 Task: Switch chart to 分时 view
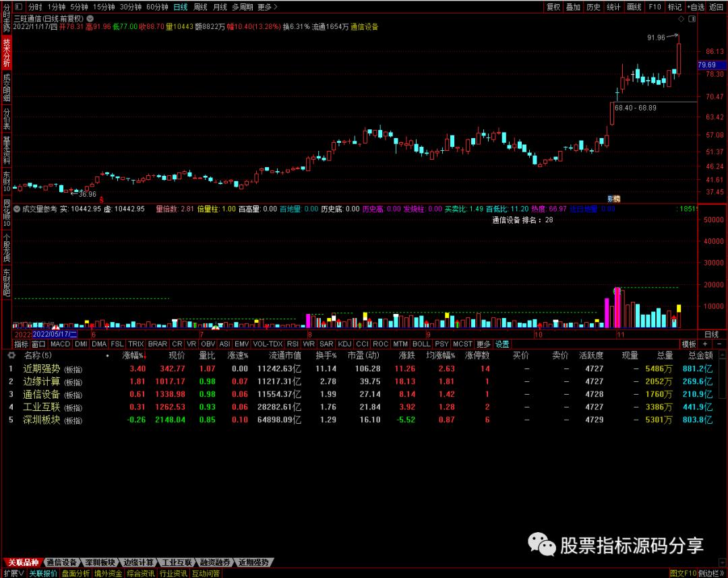pyautogui.click(x=35, y=7)
